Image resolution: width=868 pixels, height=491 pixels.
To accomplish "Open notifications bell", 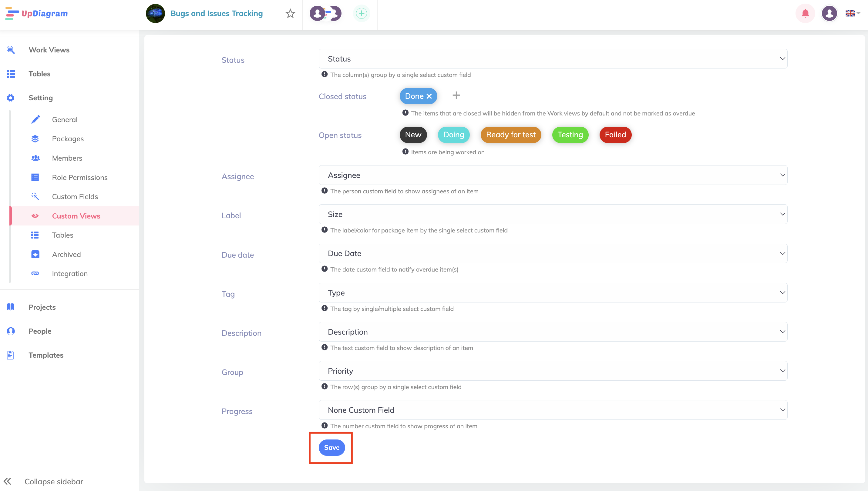I will click(805, 14).
